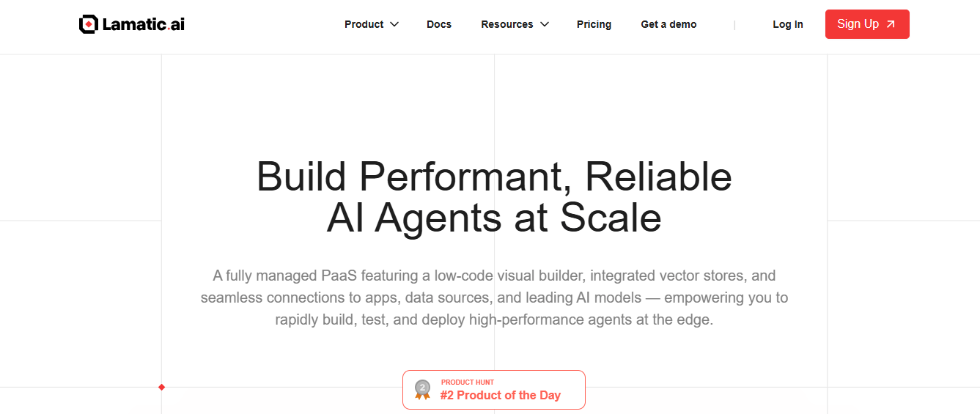Click the Lamatic.ai logo icon
The image size is (980, 414).
pos(88,24)
